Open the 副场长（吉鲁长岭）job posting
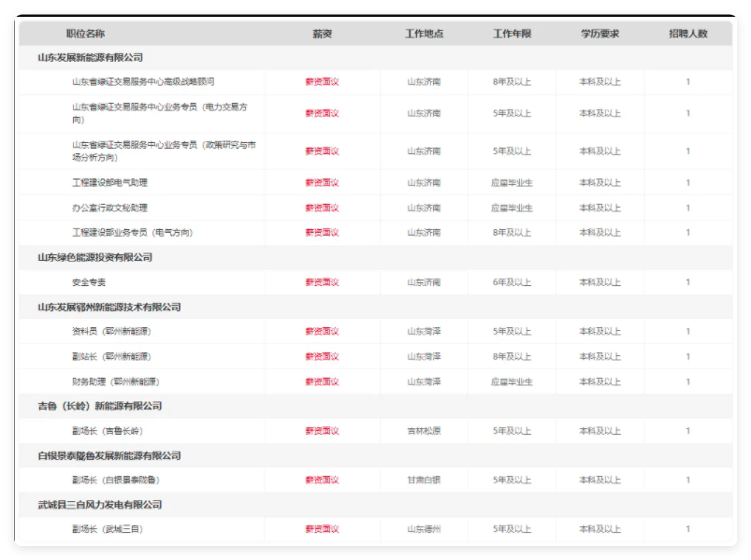The width and height of the screenshot is (751, 560). click(108, 431)
